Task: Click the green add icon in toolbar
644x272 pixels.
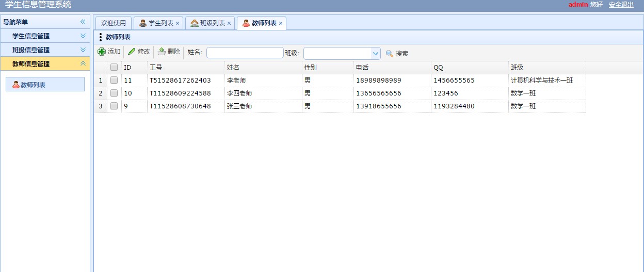Action: 102,52
